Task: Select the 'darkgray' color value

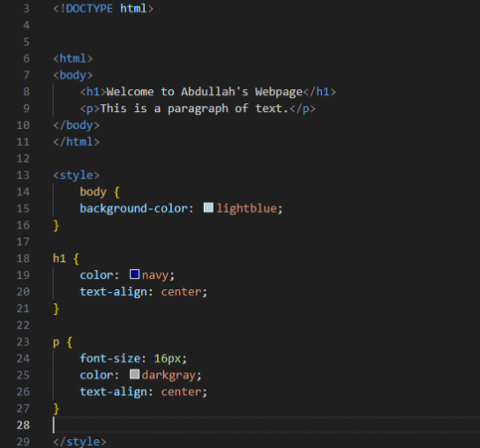Action: 169,375
